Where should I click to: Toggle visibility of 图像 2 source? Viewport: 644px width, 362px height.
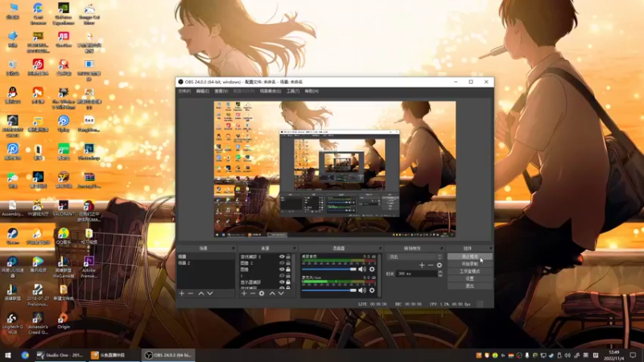(282, 263)
